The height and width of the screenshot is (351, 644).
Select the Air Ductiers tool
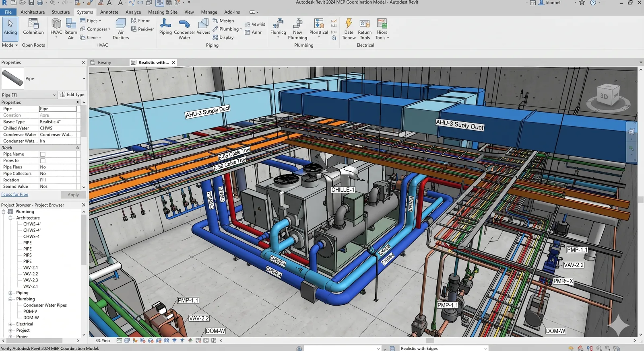tap(121, 29)
